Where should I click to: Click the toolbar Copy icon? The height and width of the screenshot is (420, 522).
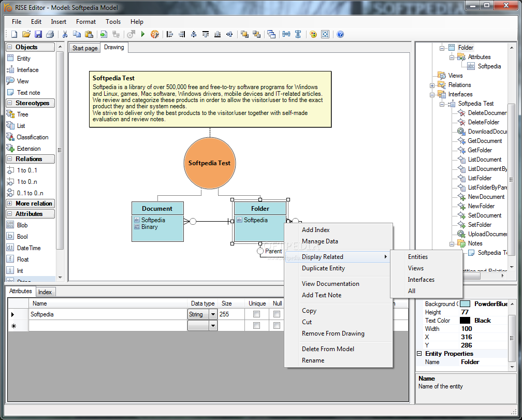click(x=77, y=34)
